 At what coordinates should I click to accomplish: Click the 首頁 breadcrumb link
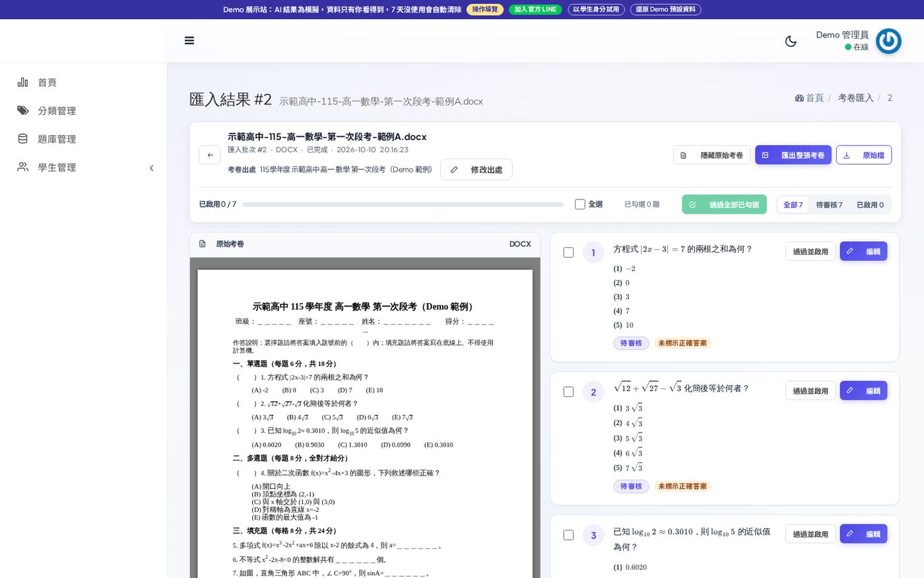coord(815,98)
